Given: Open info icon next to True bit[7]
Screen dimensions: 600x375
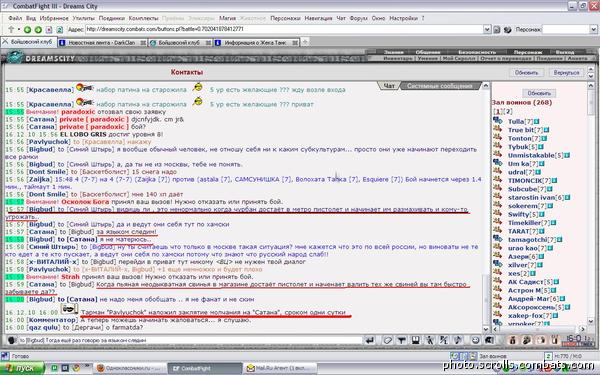Looking at the screenshot, I should click(546, 130).
